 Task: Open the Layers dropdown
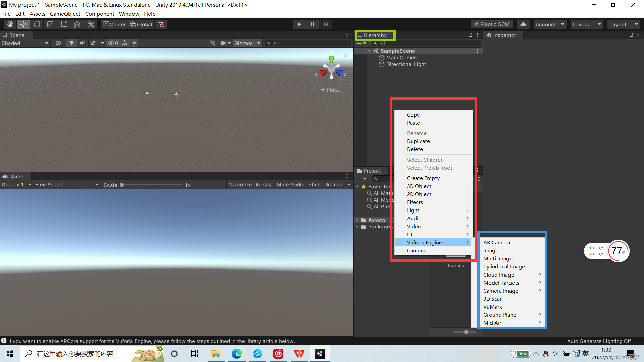click(586, 24)
